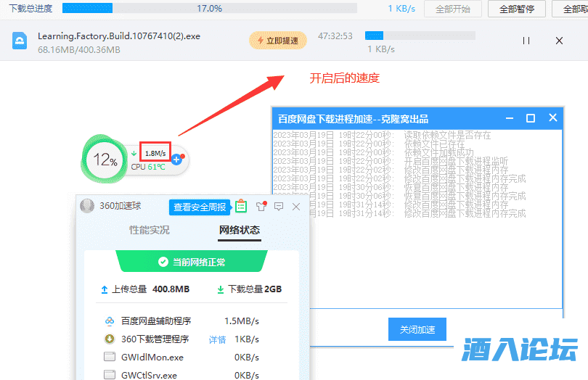Open 查看安全周报 security weekly report
The width and height of the screenshot is (588, 380).
click(x=200, y=207)
